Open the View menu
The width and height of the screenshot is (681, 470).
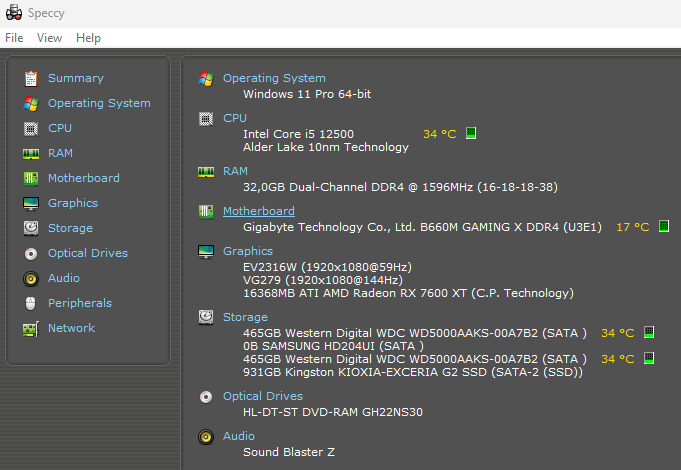(x=50, y=38)
